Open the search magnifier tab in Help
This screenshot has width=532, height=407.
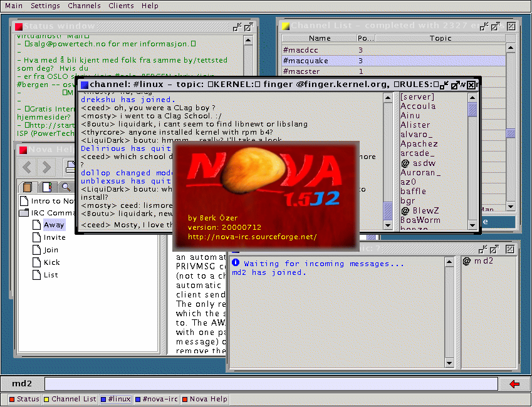click(66, 187)
